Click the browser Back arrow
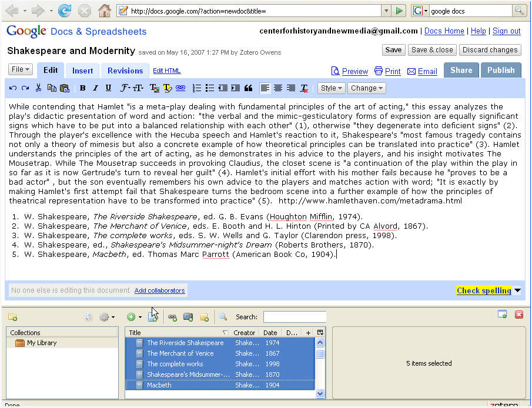This screenshot has height=408, width=532. [x=12, y=11]
